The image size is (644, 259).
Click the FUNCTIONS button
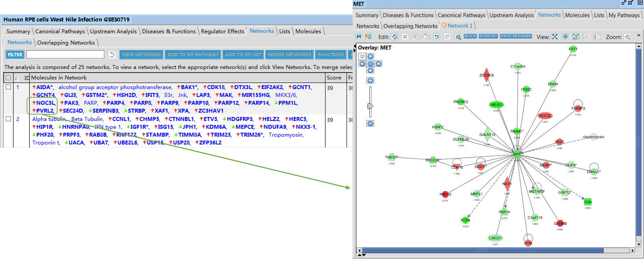(331, 55)
